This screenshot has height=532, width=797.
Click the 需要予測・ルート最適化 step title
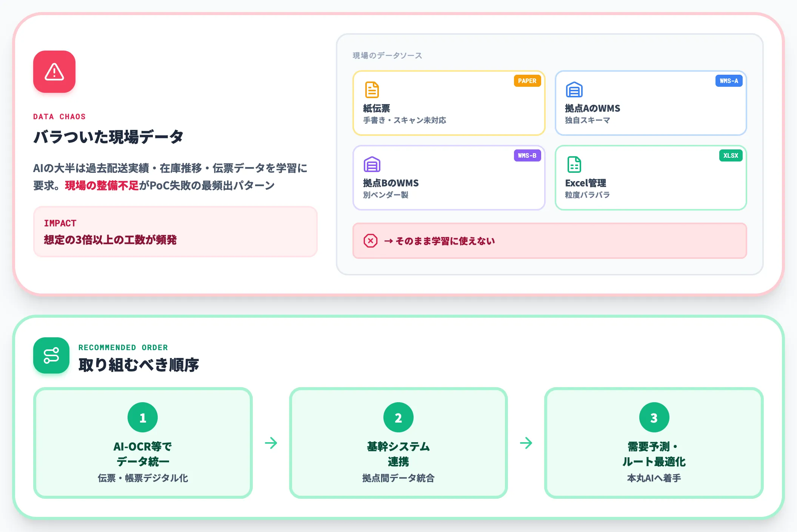tap(654, 454)
